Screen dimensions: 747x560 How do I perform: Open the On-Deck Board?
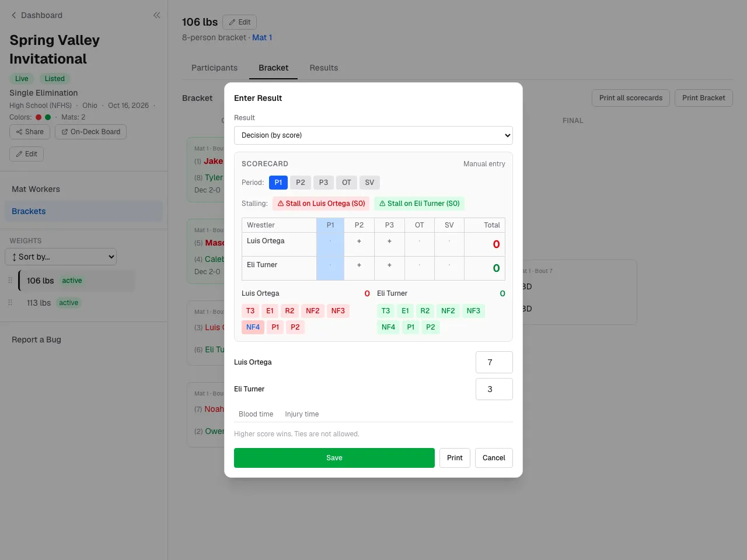click(90, 132)
